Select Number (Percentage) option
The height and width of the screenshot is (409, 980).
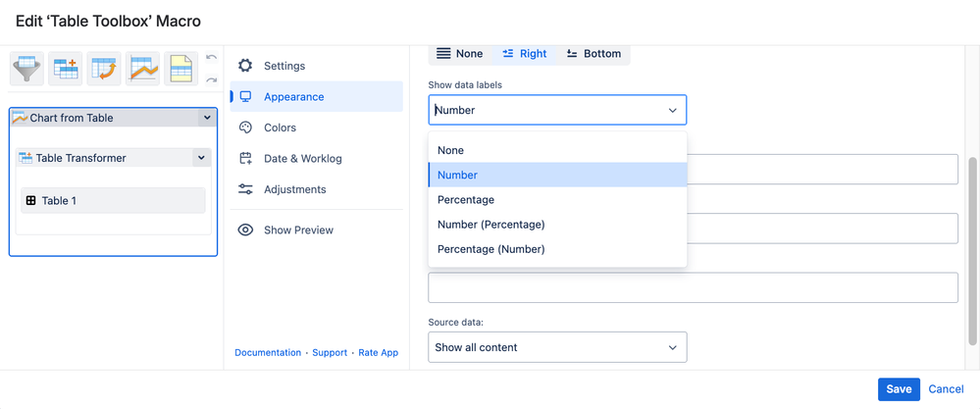coord(490,225)
